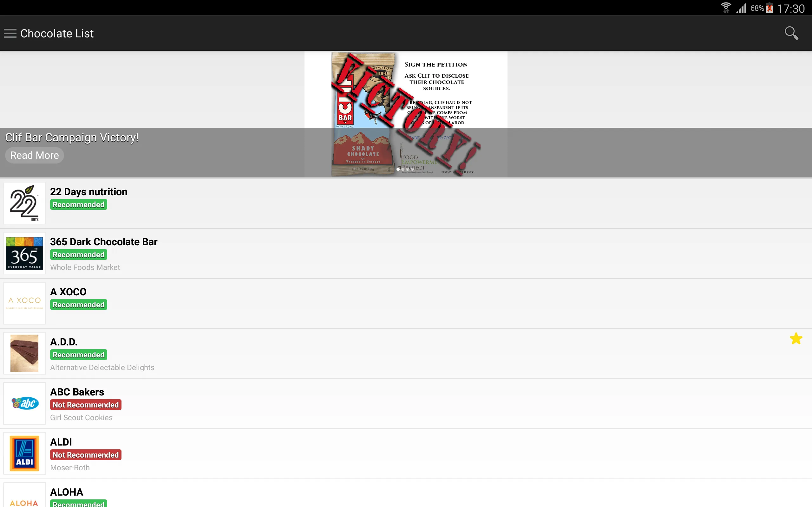Click the search icon in top bar
Image resolution: width=812 pixels, height=507 pixels.
(x=791, y=33)
